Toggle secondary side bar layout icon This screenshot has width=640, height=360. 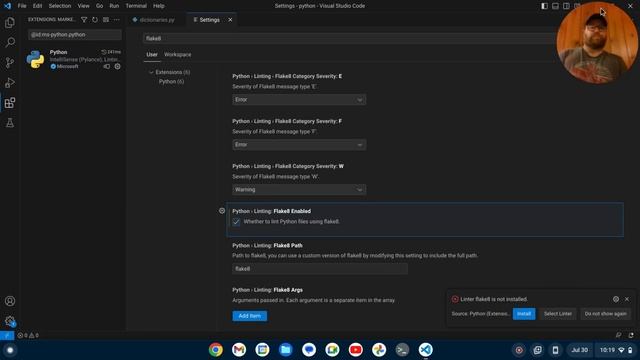pos(567,6)
